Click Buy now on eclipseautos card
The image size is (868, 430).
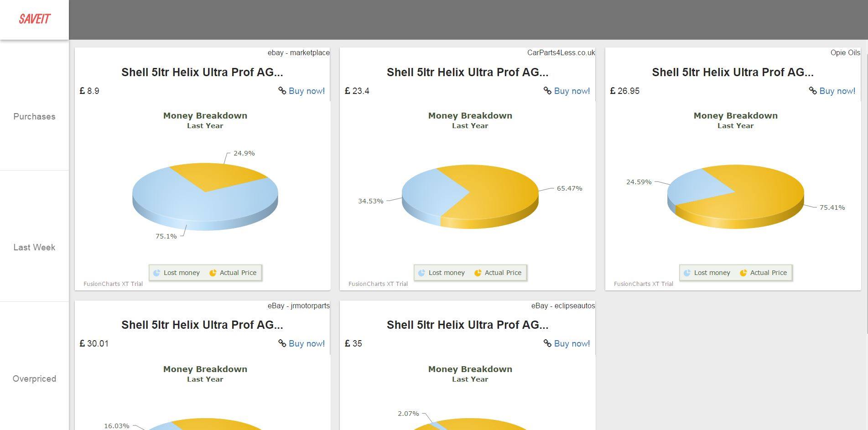572,343
